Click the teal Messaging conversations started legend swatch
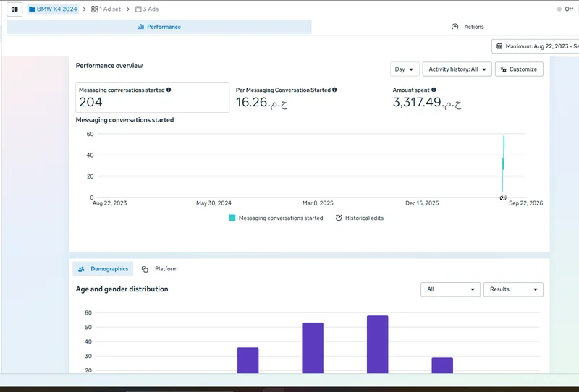 click(232, 218)
